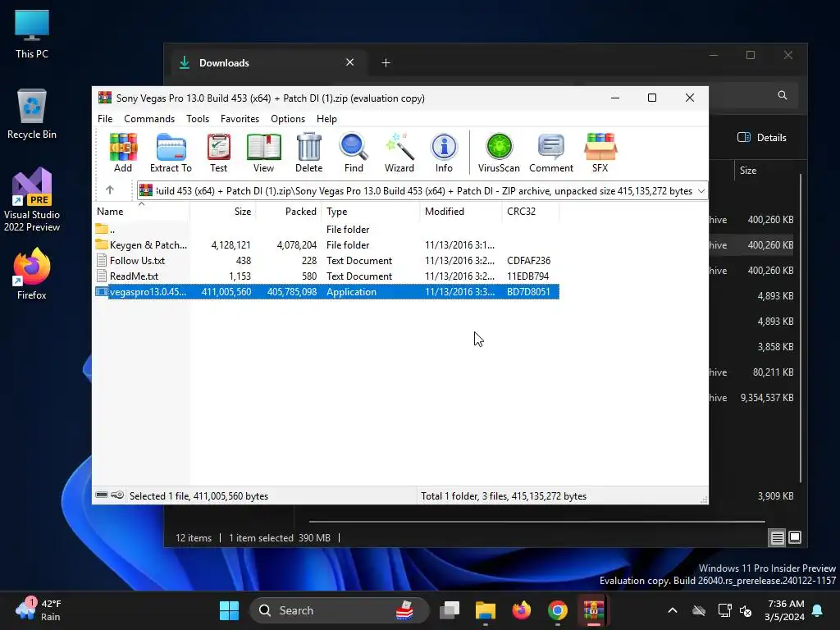Image resolution: width=840 pixels, height=630 pixels.
Task: Select the Firefox desktop shortcut
Action: (32, 274)
